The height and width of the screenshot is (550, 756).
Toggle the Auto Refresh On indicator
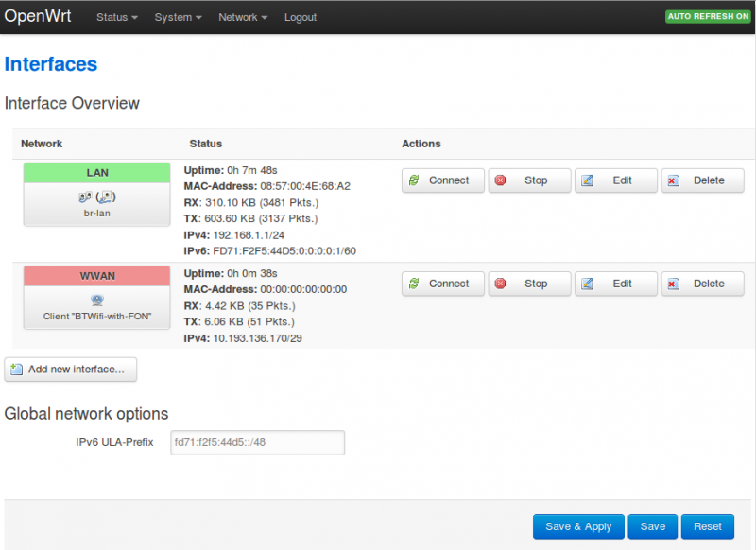coord(708,17)
